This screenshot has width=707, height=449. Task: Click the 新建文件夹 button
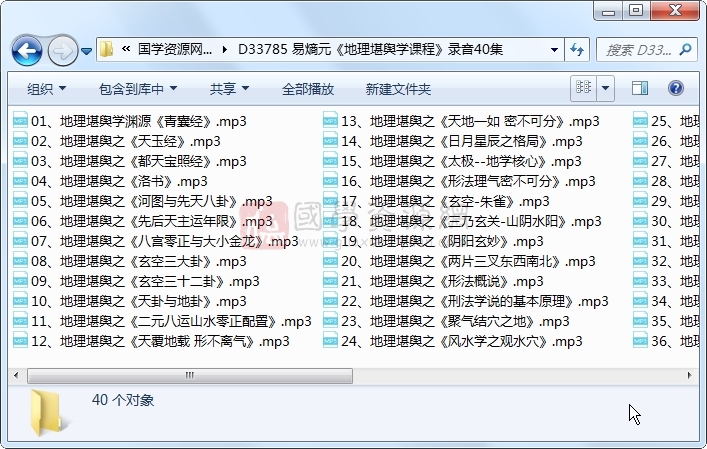tap(398, 88)
